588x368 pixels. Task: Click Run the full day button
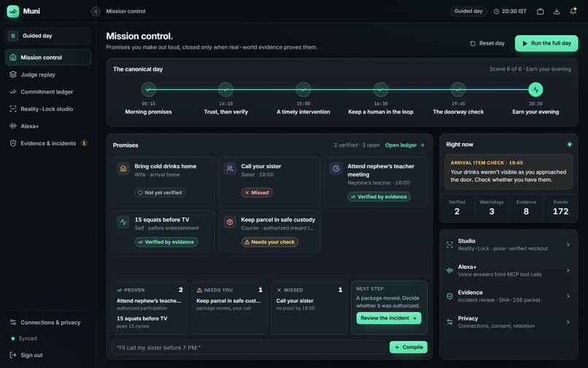[x=546, y=43]
